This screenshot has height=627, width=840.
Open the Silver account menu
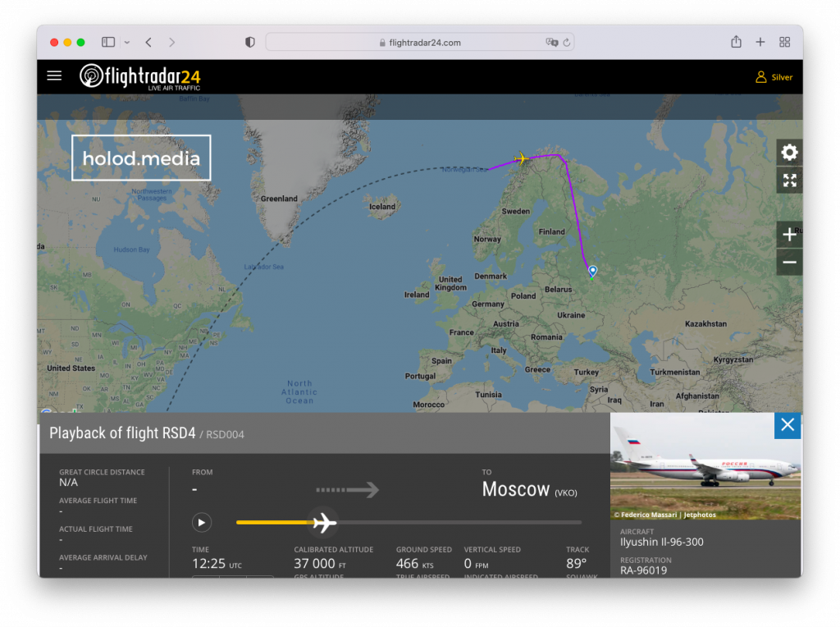(x=774, y=77)
